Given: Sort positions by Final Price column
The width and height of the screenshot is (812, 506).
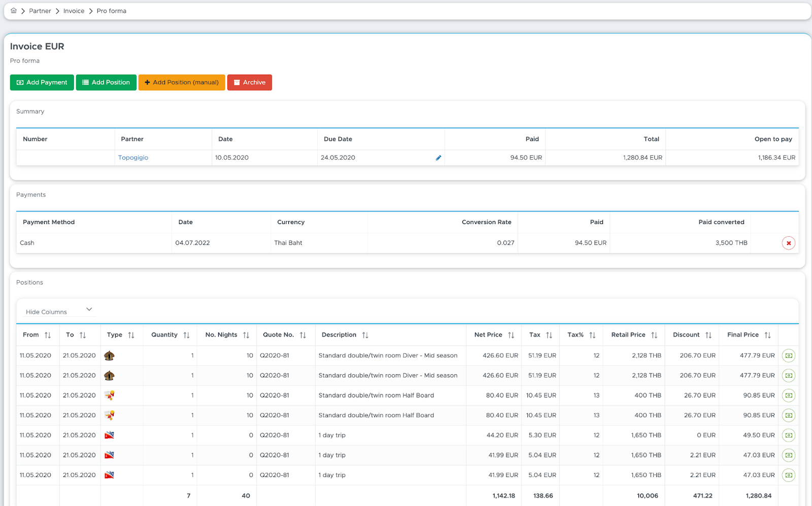Looking at the screenshot, I should (767, 335).
